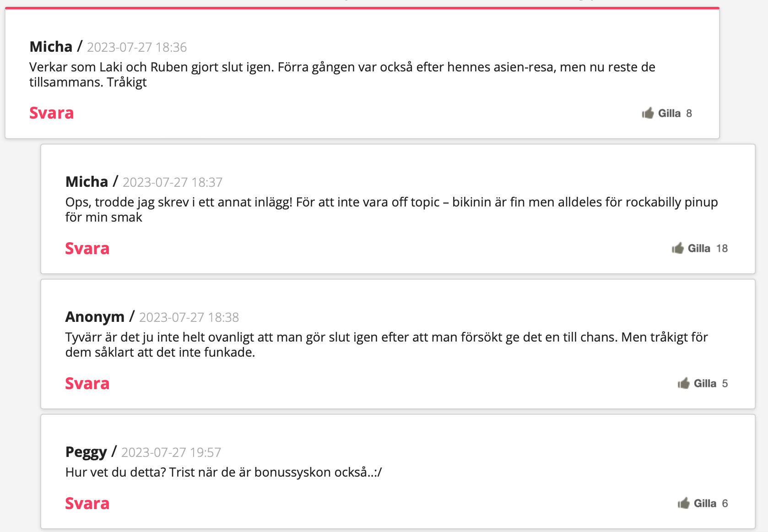Screen dimensions: 768x532
Task: Reply to Micha's comment about Laki and Ruben
Action: [52, 113]
